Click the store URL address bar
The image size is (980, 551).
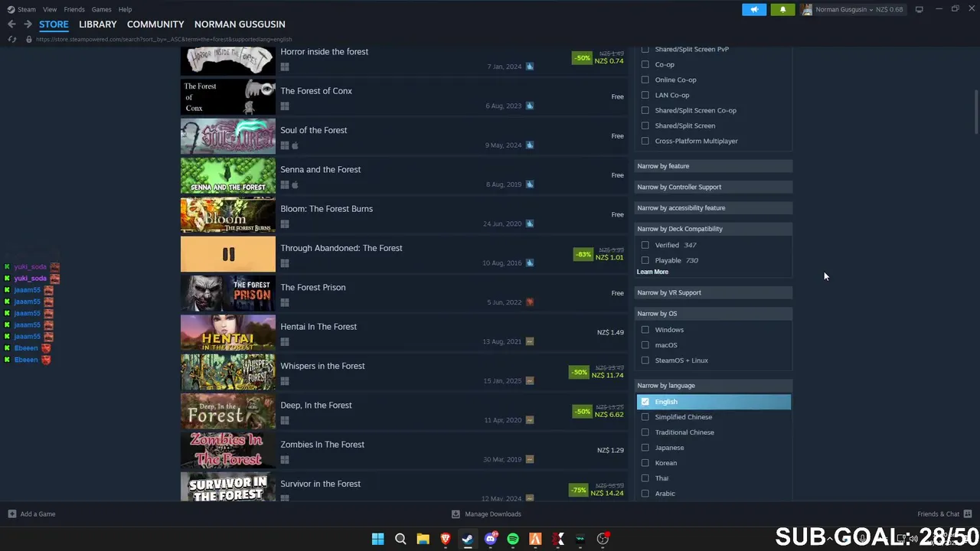pyautogui.click(x=164, y=39)
